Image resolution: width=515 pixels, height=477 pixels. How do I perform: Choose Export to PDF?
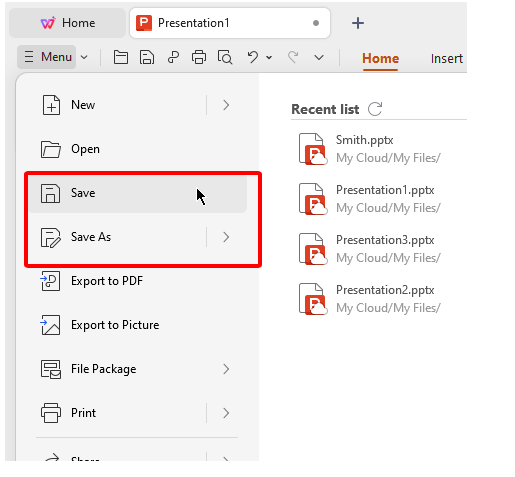click(x=138, y=281)
